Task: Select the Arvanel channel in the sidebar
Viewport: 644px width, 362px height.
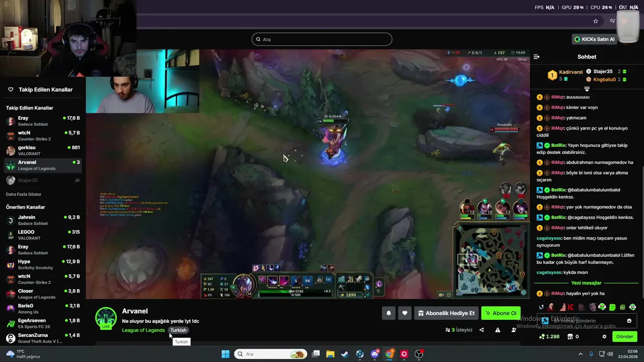Action: [43, 165]
